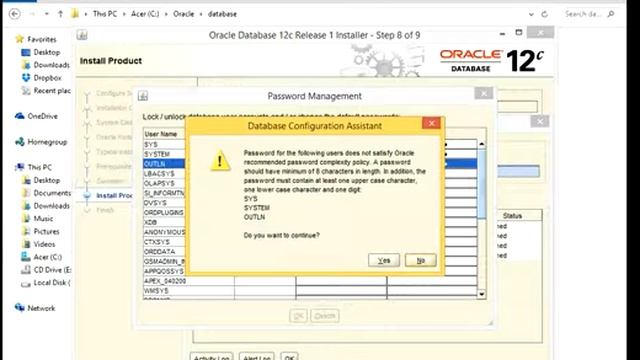
Task: Open Downloads under This PC
Action: [x=46, y=206]
